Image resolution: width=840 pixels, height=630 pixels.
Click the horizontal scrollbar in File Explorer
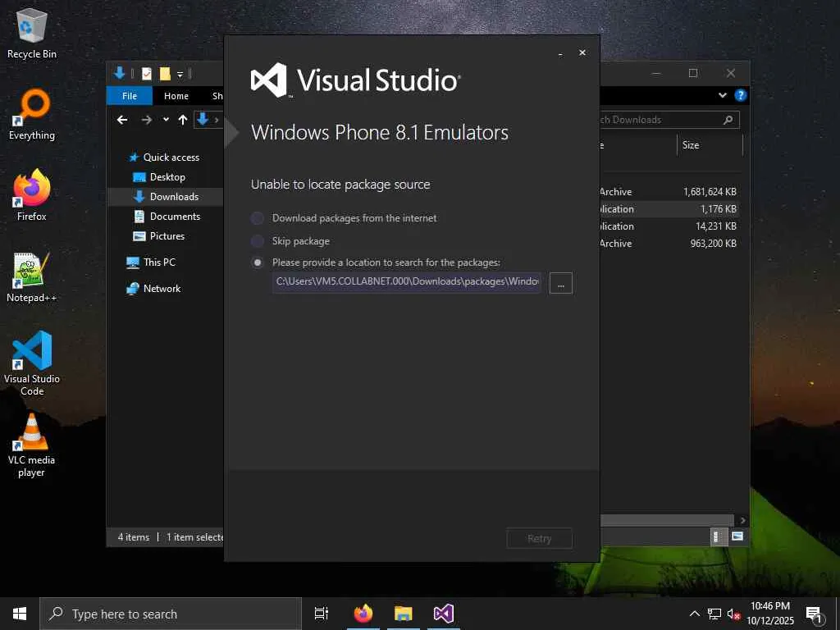666,520
